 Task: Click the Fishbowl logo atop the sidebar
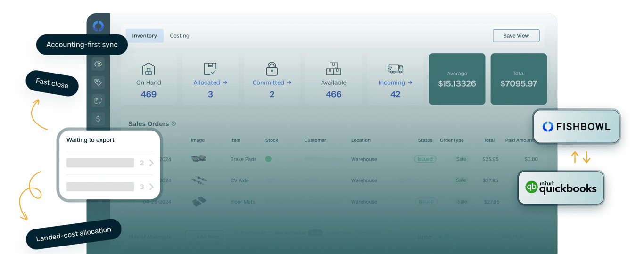point(98,26)
